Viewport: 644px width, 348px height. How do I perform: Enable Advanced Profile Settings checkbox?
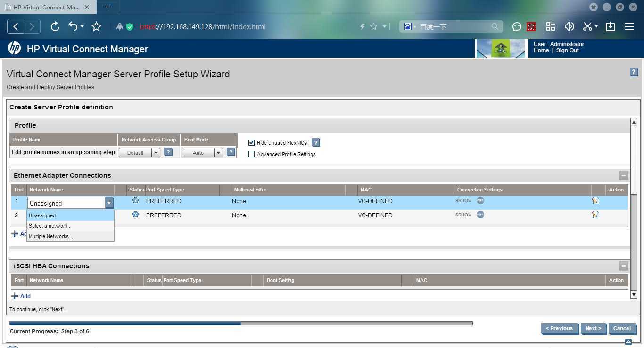tap(251, 154)
